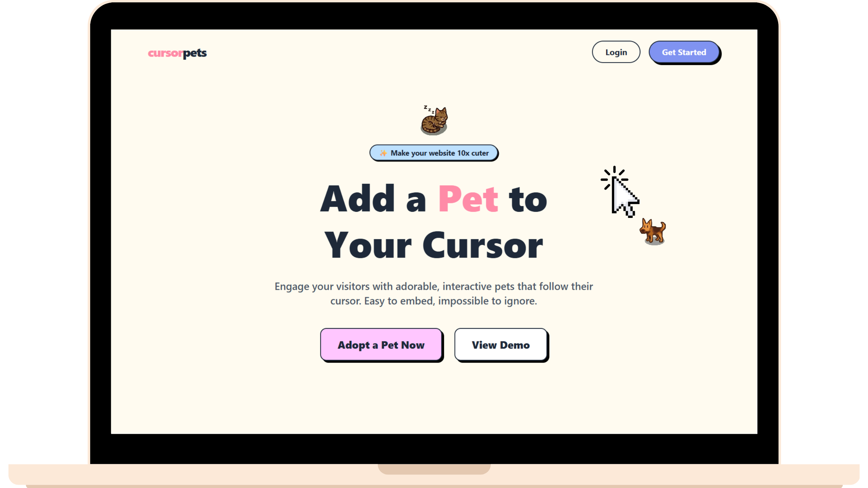Open the View Demo preview
The image size is (868, 488).
tap(500, 345)
